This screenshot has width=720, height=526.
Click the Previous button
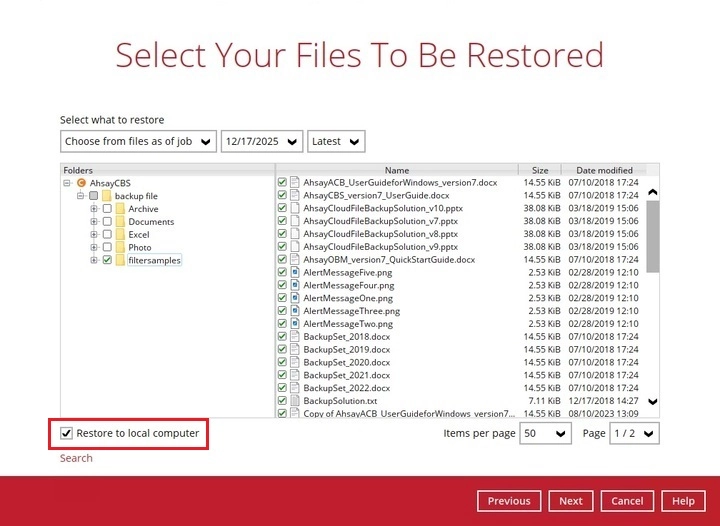point(509,501)
